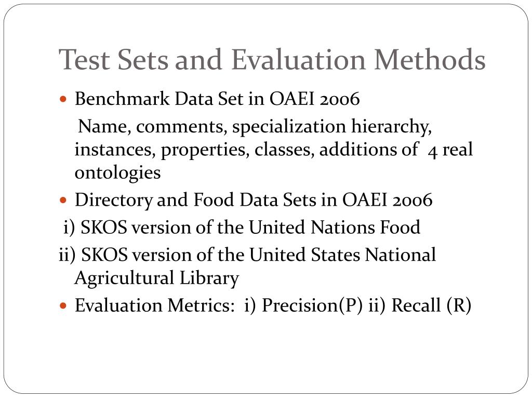Click the Agricultural Library text
The height and width of the screenshot is (399, 532).
pyautogui.click(x=157, y=278)
